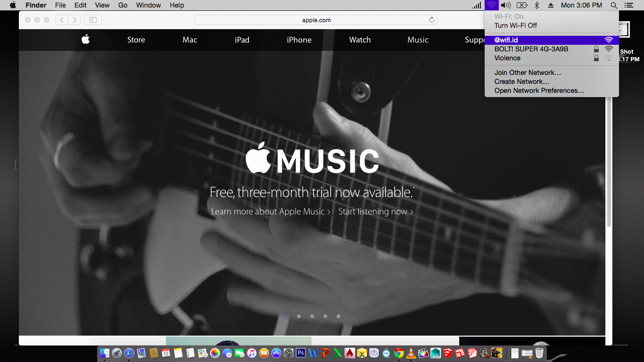Open Photoshop from the dock

300,353
